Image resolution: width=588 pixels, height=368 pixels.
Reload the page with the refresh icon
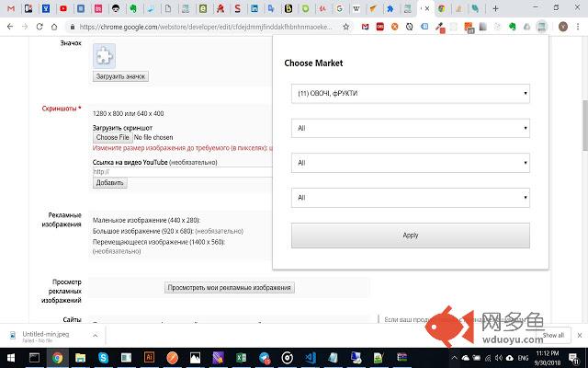point(40,27)
